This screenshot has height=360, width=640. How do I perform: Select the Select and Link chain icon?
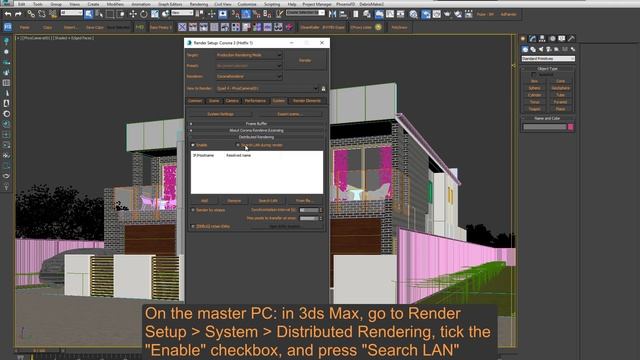31,14
